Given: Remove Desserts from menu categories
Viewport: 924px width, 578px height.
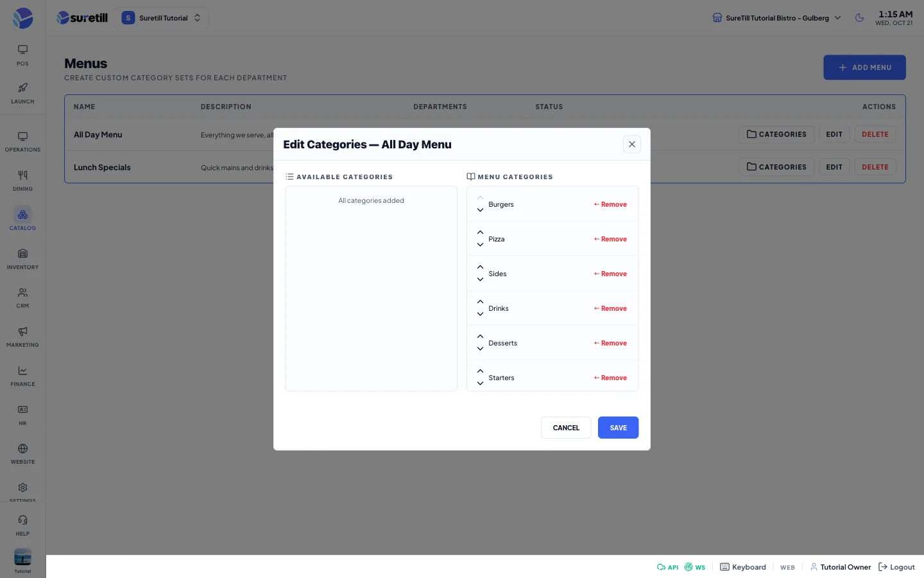Looking at the screenshot, I should [610, 343].
